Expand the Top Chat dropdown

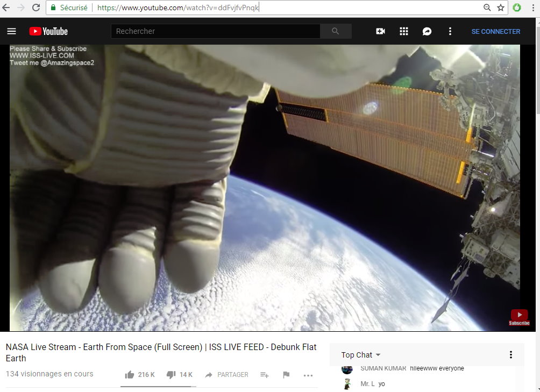pyautogui.click(x=360, y=355)
